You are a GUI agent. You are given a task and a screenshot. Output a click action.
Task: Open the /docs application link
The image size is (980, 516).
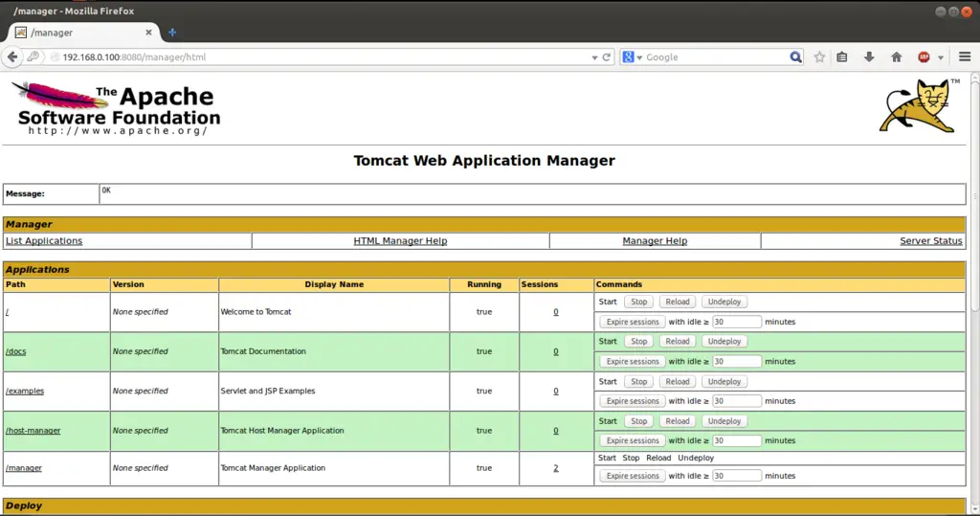(x=15, y=351)
